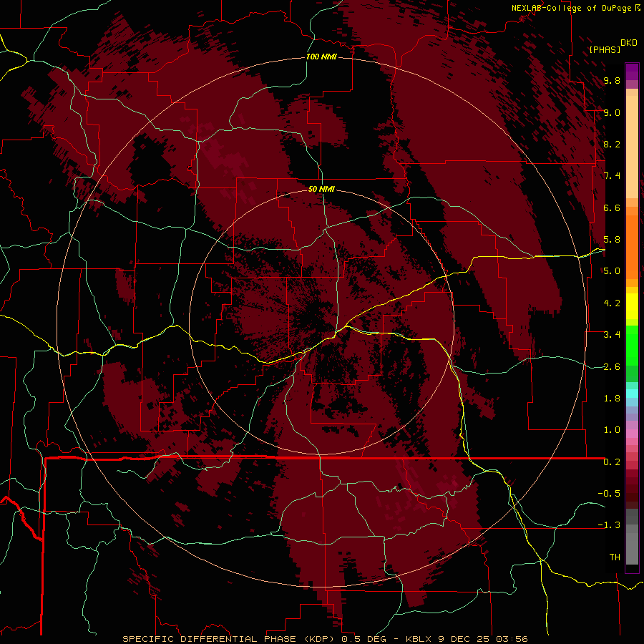Click the [PHAS] legend label
644x644 pixels.
tap(604, 49)
